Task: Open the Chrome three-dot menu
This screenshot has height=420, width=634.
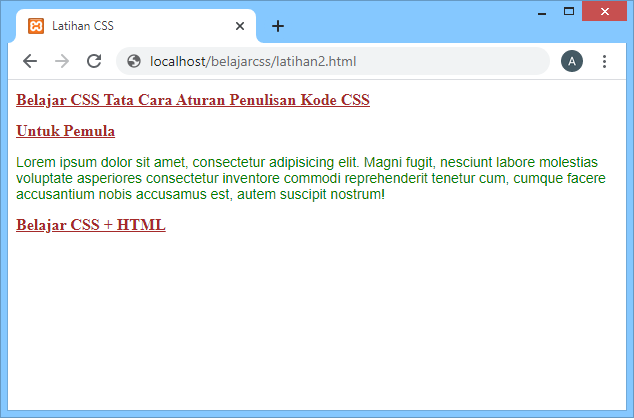Action: point(604,61)
